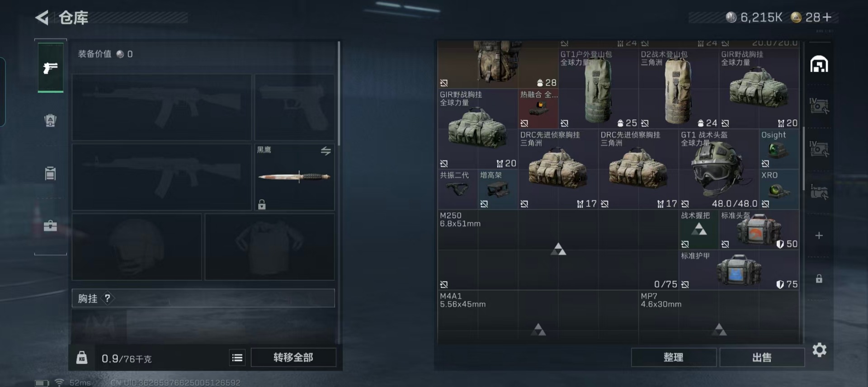Select the main warehouse icon at top right
This screenshot has width=868, height=387.
pos(819,64)
